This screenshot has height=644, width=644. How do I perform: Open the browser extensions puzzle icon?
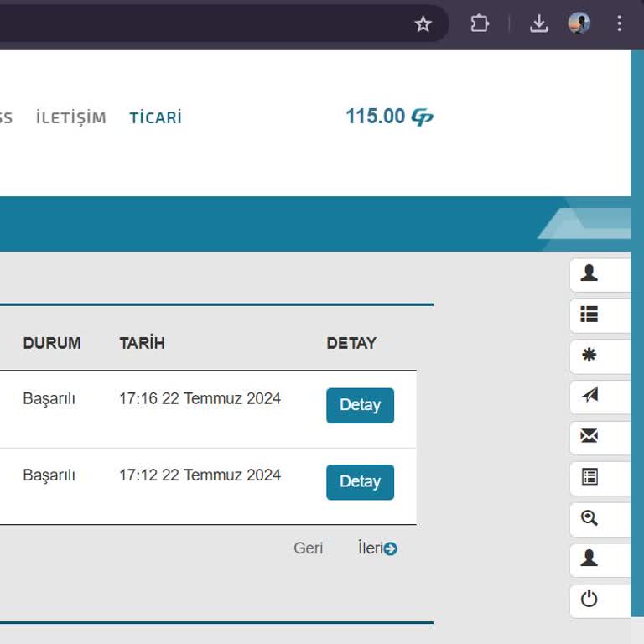[480, 23]
